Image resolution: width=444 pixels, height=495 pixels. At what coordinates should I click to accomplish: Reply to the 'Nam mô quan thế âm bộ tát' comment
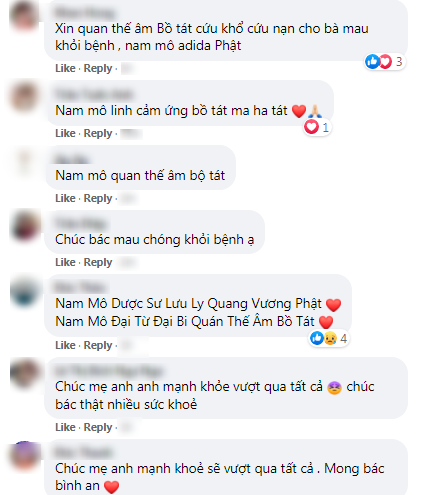[x=98, y=198]
